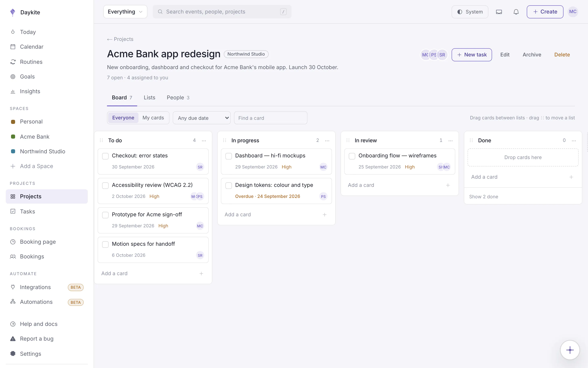
Task: Click the Daykite logo
Action: (13, 12)
